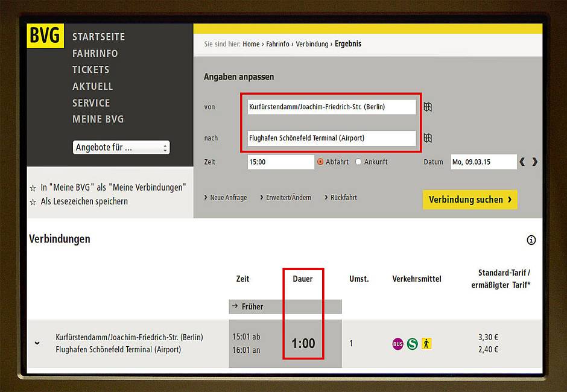Click the yellow walking pedestrian icon
The height and width of the screenshot is (392, 567).
[x=426, y=344]
